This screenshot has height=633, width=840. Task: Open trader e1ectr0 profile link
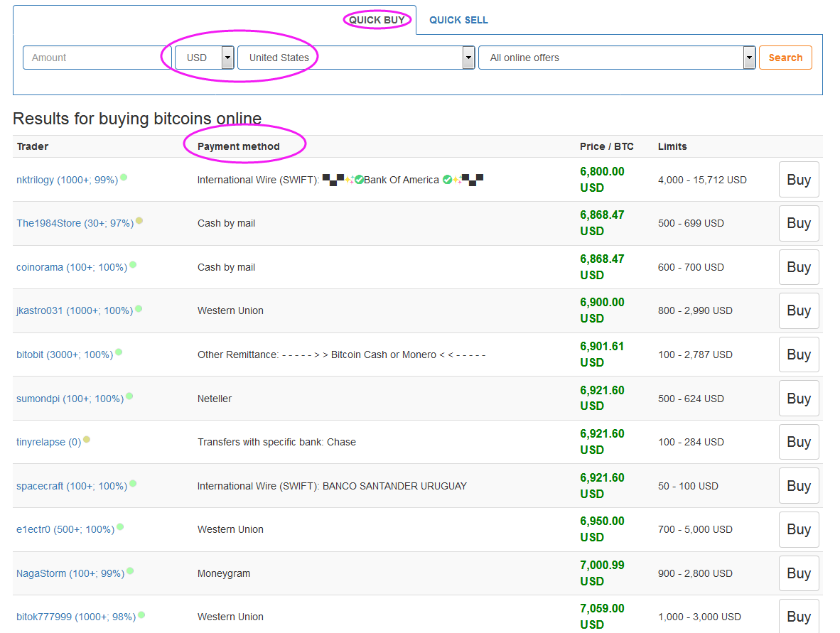(65, 529)
